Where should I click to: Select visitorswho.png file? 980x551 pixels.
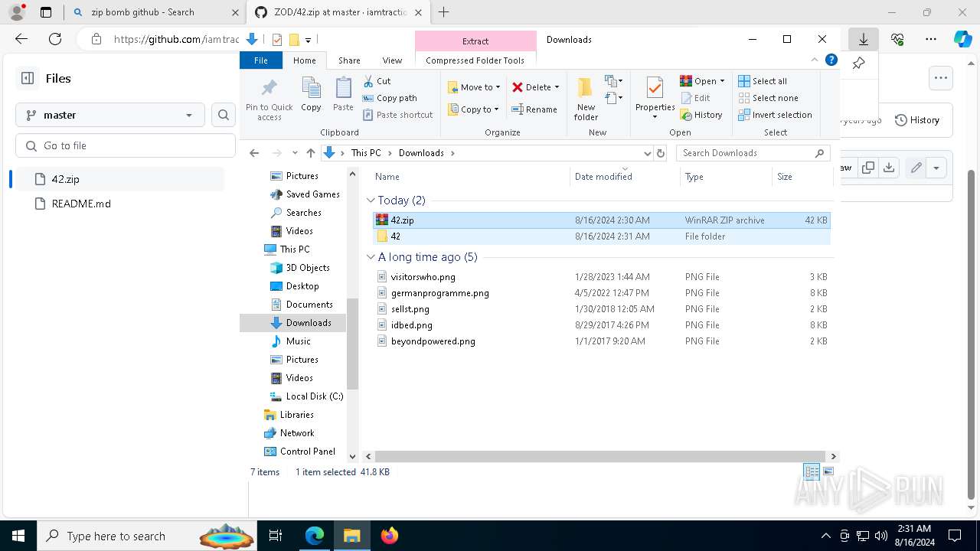click(x=423, y=277)
